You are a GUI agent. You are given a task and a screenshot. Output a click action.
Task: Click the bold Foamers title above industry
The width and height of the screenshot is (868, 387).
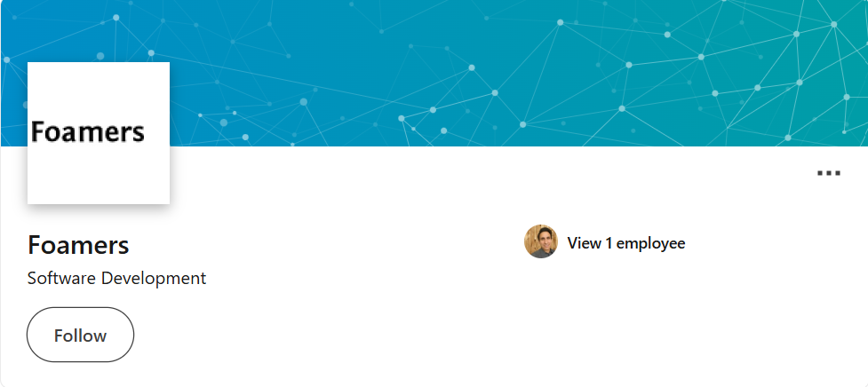[x=78, y=245]
